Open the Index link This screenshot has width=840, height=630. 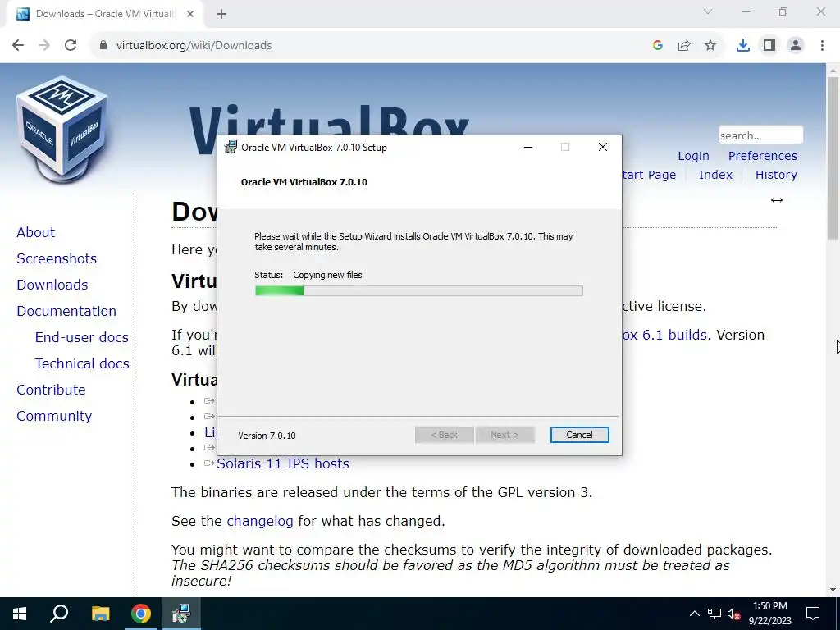point(715,175)
